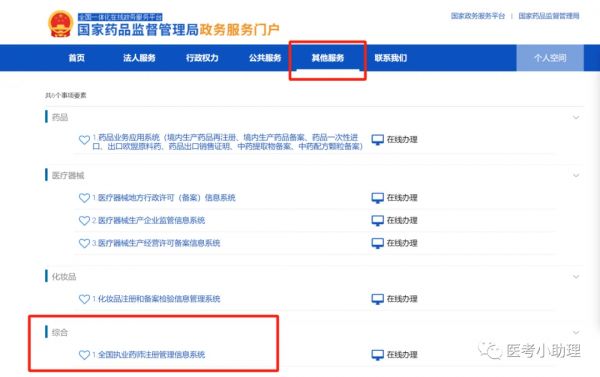Click monitor icon for 医疗器械地方行政许可 row

pyautogui.click(x=378, y=198)
